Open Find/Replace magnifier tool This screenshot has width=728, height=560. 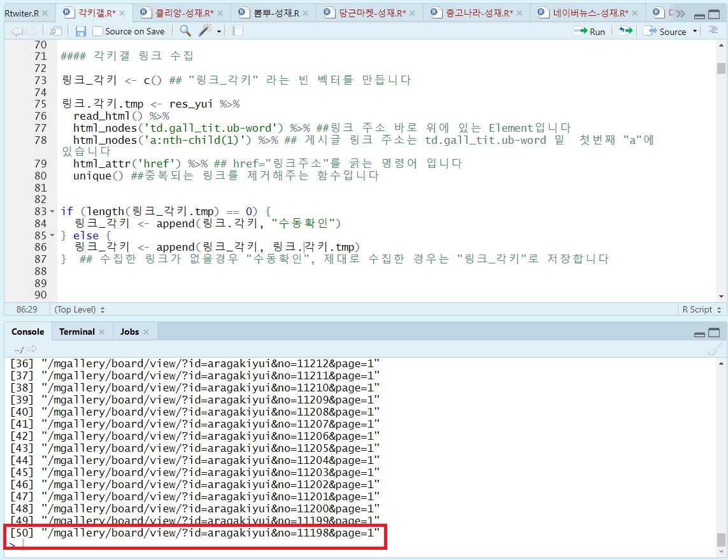pos(185,31)
